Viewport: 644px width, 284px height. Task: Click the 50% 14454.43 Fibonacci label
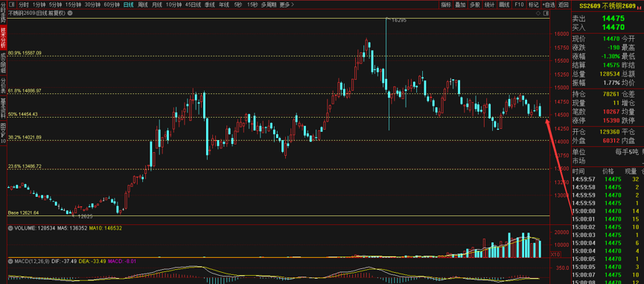(x=23, y=114)
